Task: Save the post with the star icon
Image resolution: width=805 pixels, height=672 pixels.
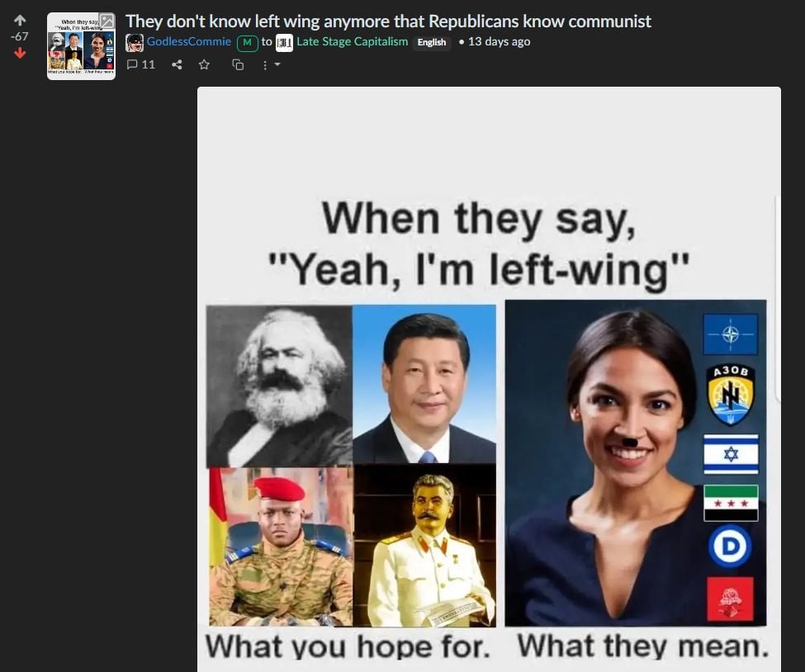Action: [204, 64]
